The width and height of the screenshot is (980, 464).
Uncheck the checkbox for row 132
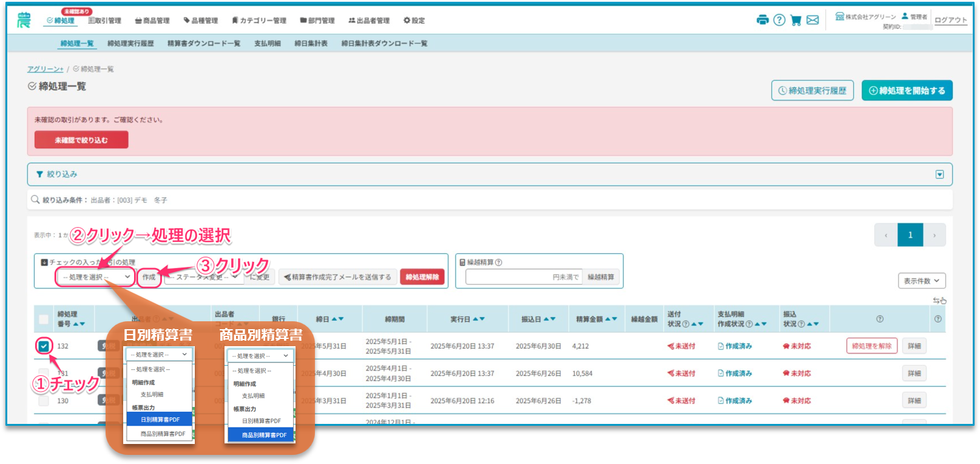coord(44,346)
